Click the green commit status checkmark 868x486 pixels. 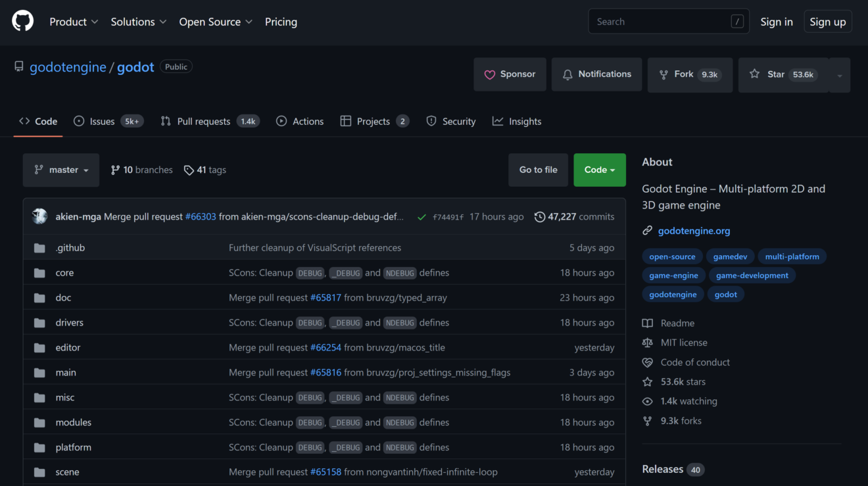click(422, 217)
